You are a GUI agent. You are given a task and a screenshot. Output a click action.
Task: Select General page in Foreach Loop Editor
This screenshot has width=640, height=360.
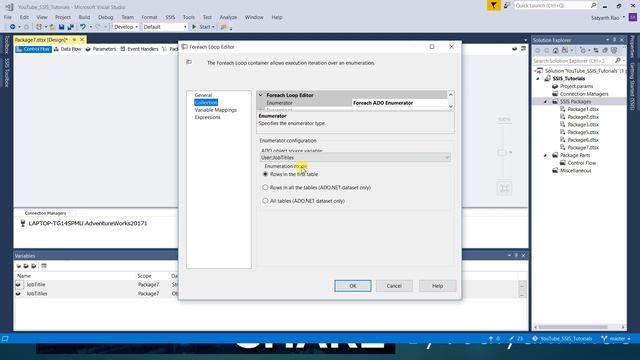[x=203, y=95]
